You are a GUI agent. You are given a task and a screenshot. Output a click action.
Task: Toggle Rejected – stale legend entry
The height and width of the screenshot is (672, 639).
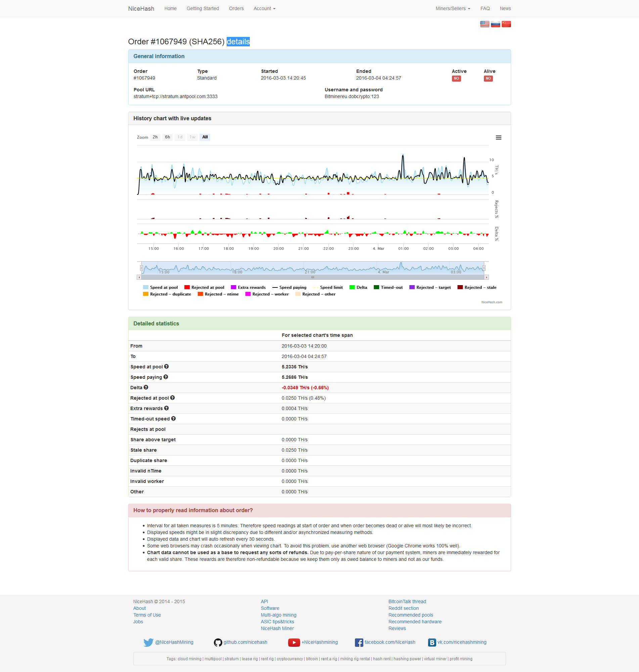(477, 287)
